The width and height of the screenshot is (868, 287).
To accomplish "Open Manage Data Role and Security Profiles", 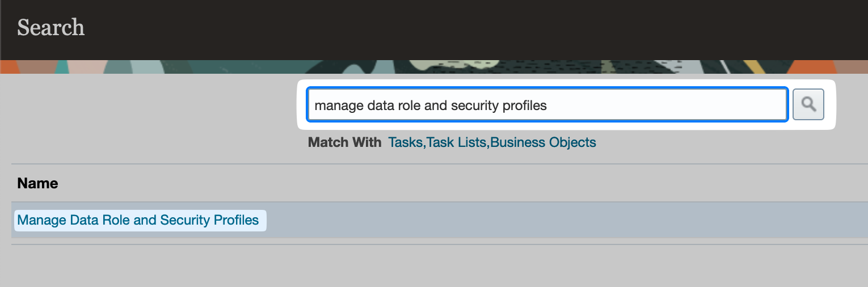I will 138,220.
